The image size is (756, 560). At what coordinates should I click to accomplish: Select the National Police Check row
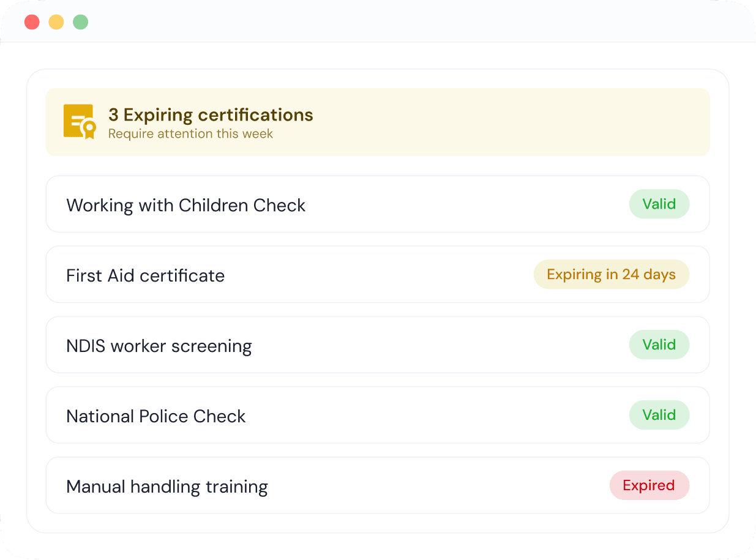coord(378,415)
